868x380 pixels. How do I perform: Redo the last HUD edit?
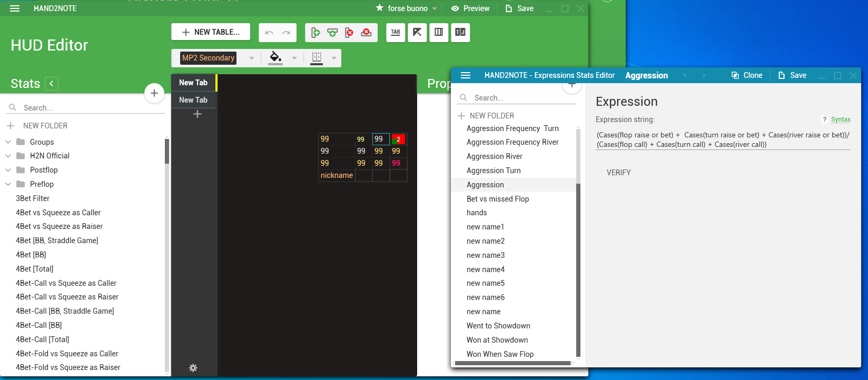tap(286, 33)
